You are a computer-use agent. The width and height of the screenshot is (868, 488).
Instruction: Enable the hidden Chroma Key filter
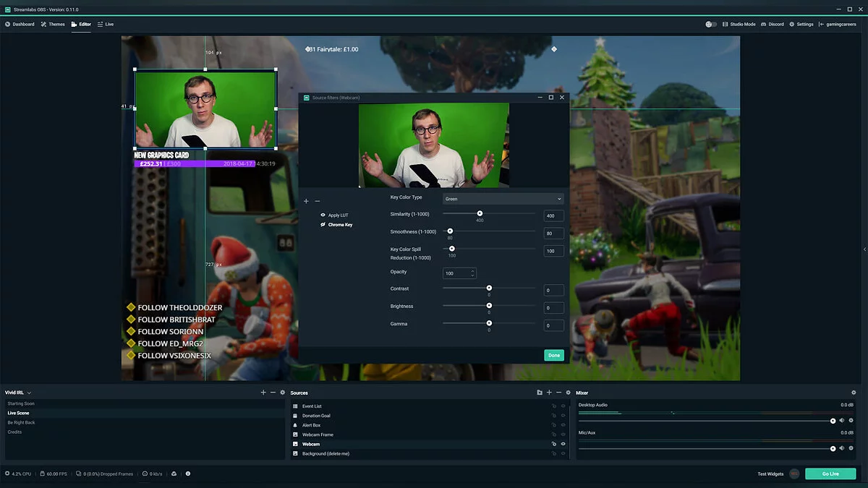click(x=323, y=225)
